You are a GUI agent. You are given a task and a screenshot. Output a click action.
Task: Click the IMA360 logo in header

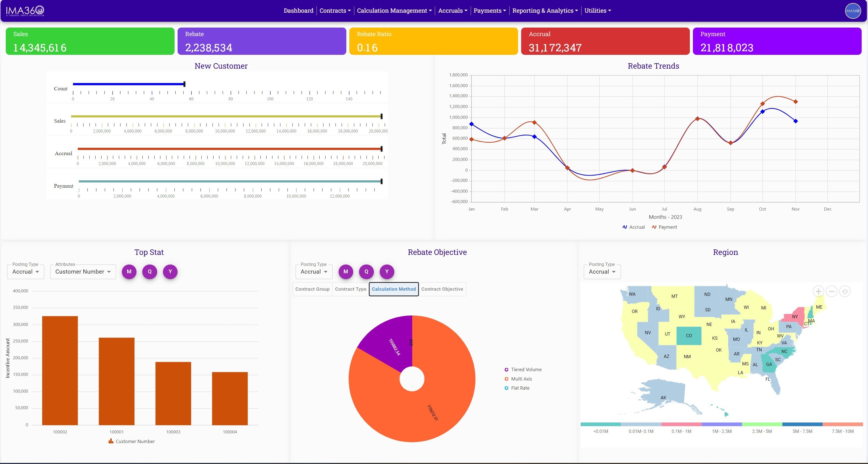(25, 11)
